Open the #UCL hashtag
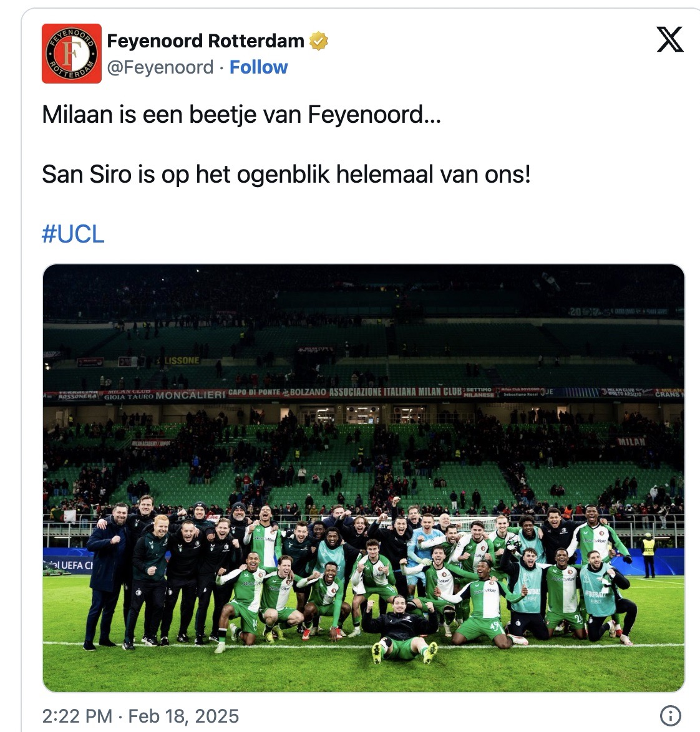 73,234
